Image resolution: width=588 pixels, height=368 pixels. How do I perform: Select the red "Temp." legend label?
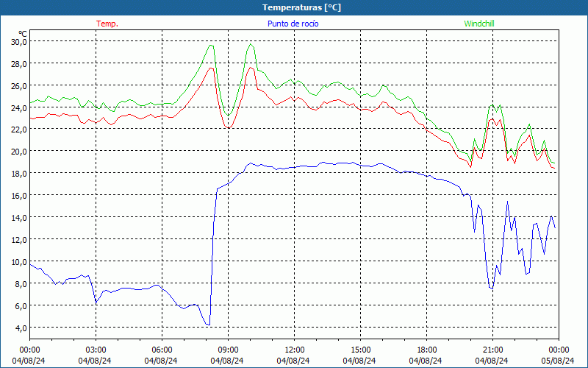[107, 24]
